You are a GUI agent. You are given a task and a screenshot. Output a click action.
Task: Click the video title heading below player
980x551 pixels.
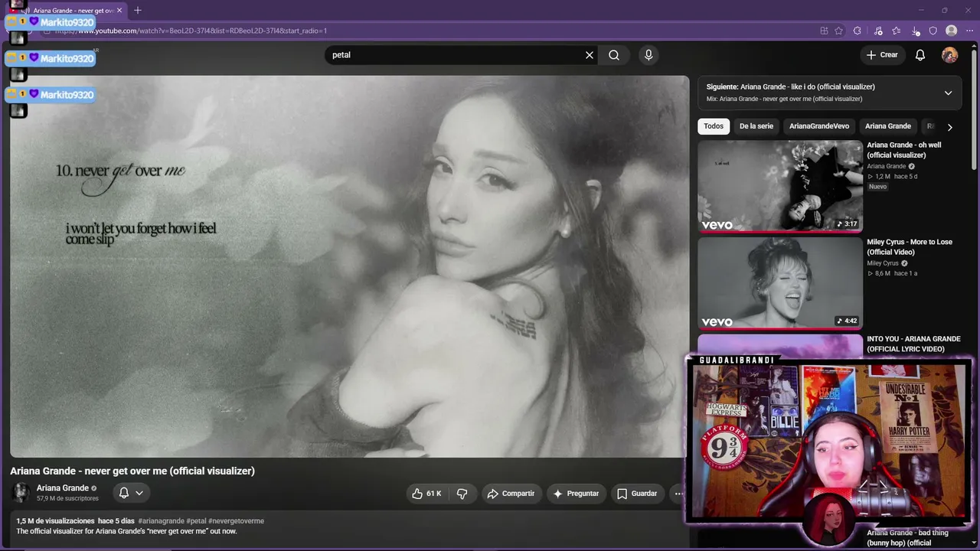(x=132, y=471)
